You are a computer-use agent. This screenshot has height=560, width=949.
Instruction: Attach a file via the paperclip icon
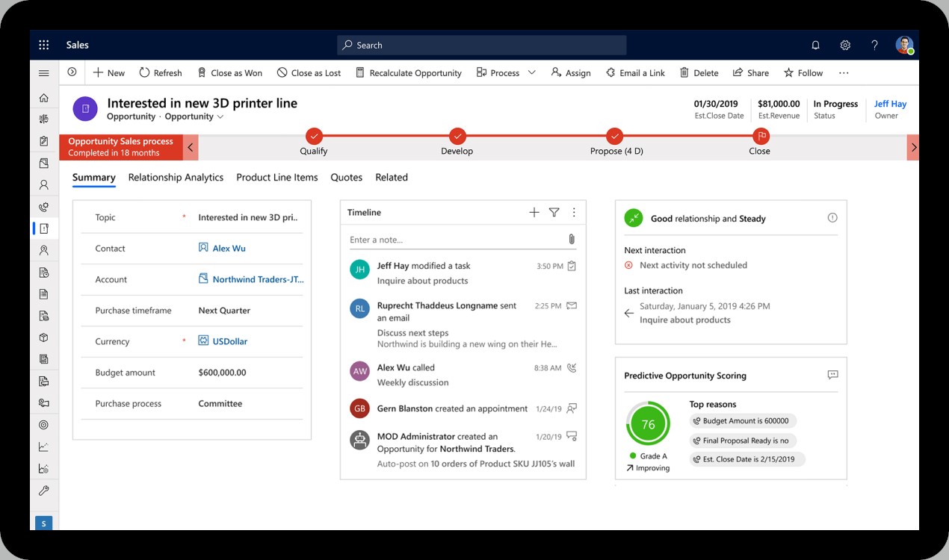(572, 239)
